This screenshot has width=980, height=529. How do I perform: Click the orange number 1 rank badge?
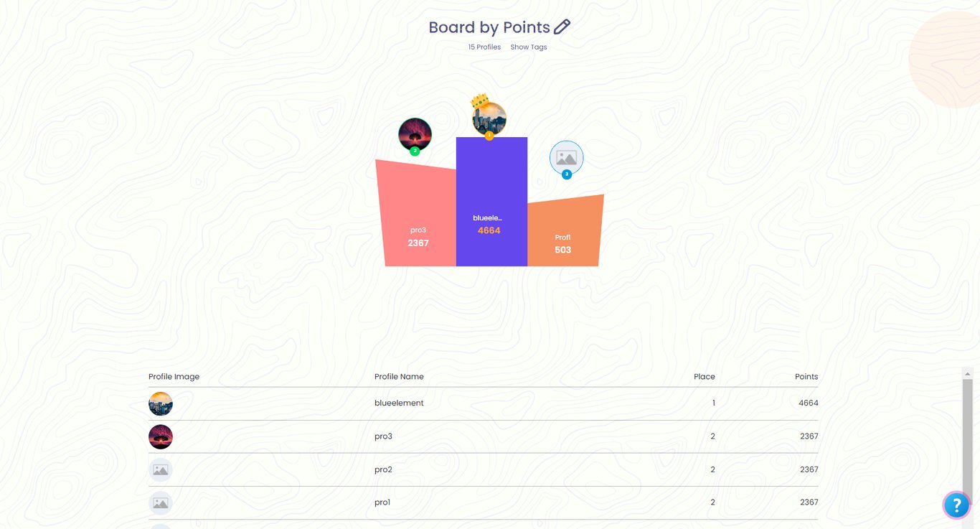pos(489,136)
